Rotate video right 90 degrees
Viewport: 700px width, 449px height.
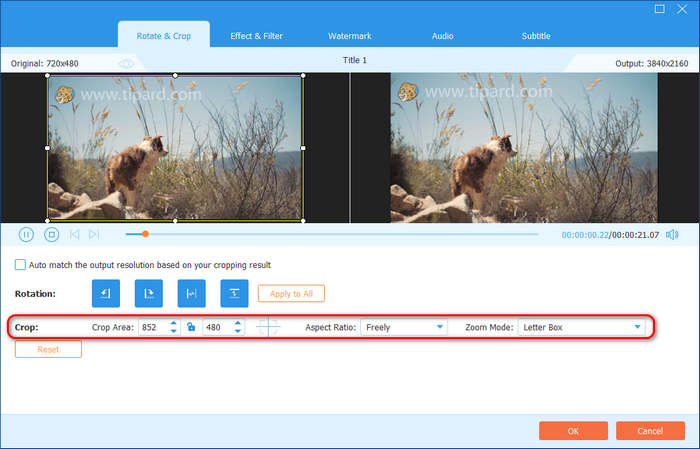[148, 293]
